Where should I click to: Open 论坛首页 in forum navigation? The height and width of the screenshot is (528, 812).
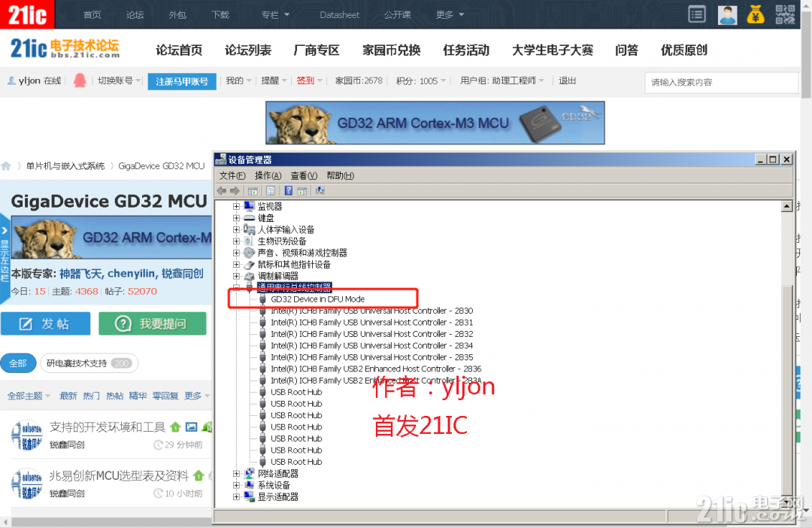click(x=179, y=50)
